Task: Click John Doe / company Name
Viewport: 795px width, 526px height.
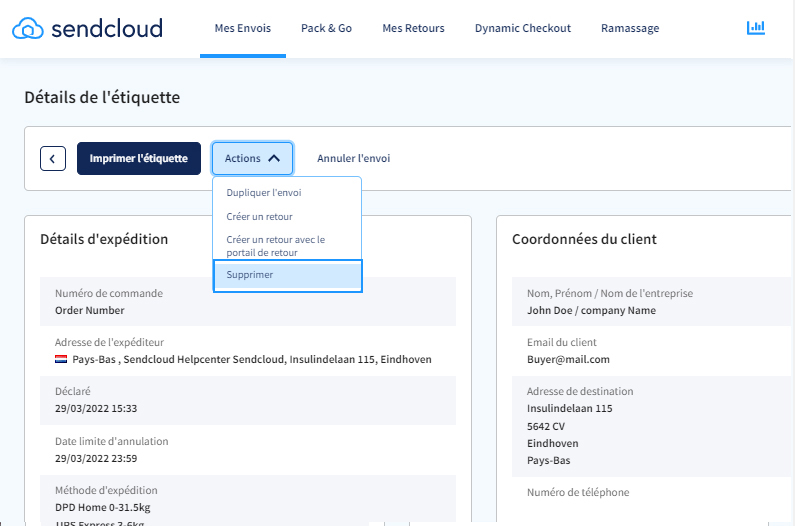Action: click(x=591, y=310)
